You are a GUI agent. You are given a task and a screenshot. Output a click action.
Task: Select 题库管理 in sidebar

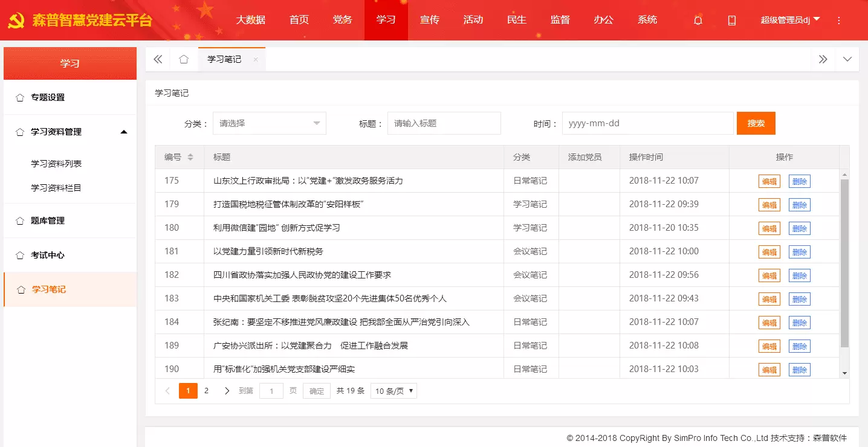(x=70, y=220)
